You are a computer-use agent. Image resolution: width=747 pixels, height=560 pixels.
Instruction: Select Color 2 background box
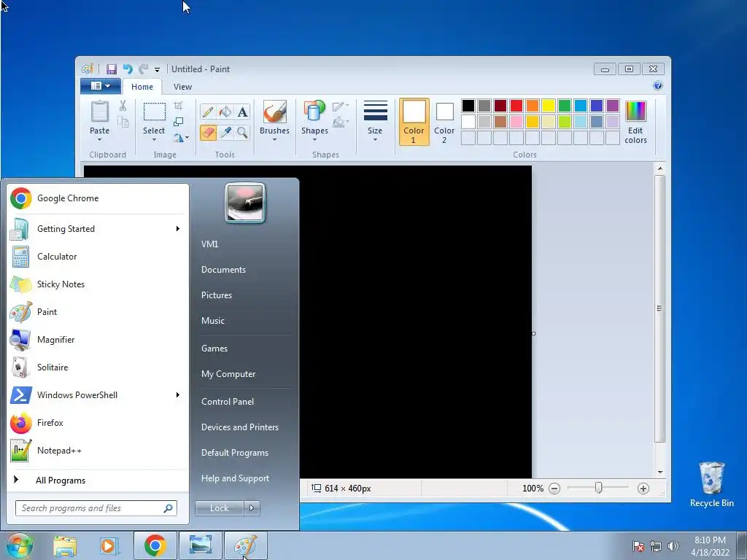(444, 122)
